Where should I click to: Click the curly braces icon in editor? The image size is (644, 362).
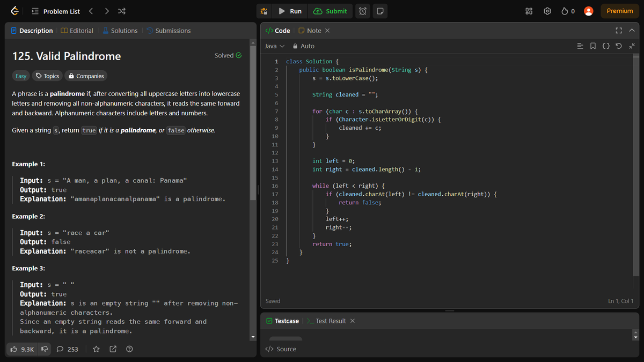[606, 46]
